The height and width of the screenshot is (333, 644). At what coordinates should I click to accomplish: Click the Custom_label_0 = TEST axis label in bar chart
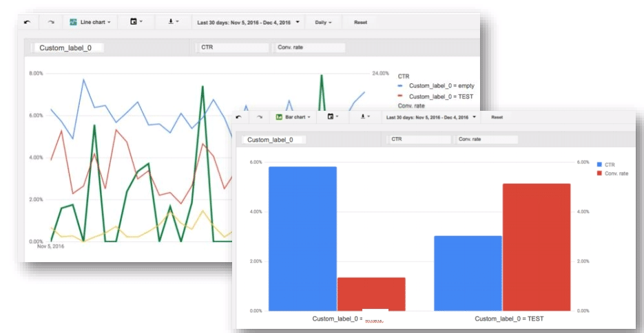pyautogui.click(x=509, y=319)
